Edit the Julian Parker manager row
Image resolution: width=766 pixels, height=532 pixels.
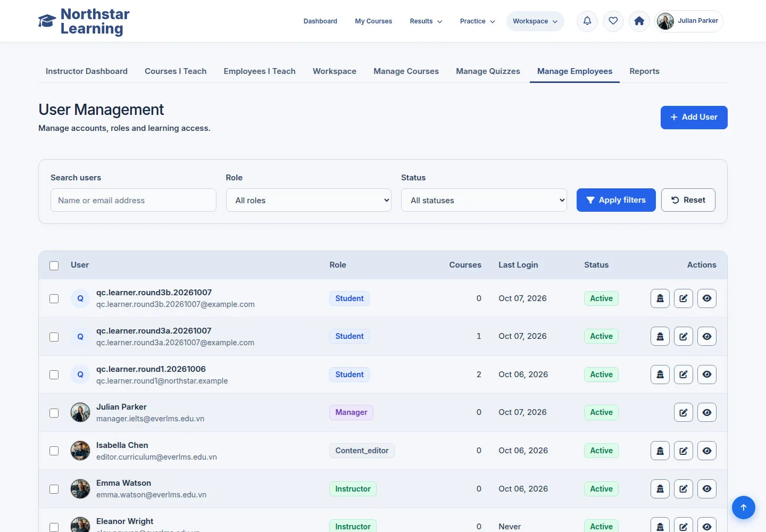coord(684,412)
